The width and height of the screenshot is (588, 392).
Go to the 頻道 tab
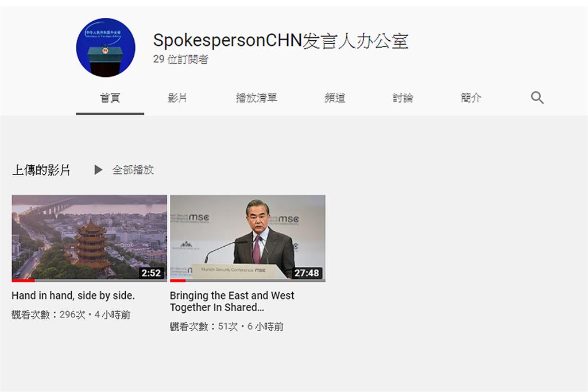coord(335,98)
